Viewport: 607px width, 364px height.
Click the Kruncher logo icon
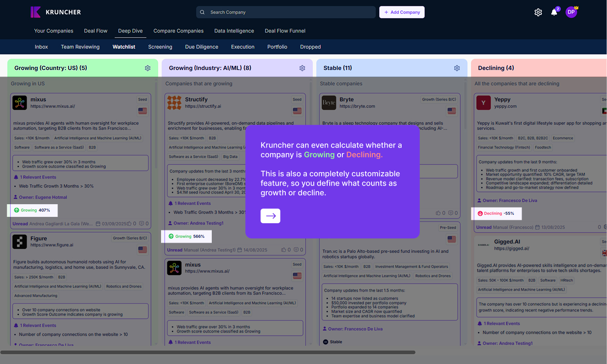tap(36, 12)
